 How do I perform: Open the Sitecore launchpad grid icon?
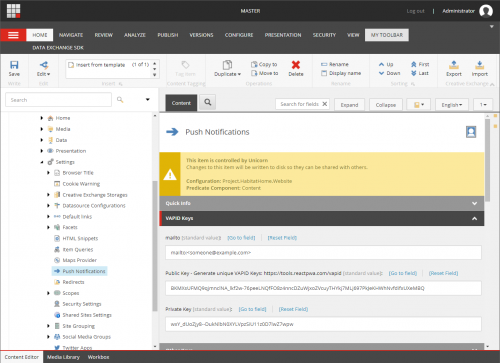pos(13,11)
